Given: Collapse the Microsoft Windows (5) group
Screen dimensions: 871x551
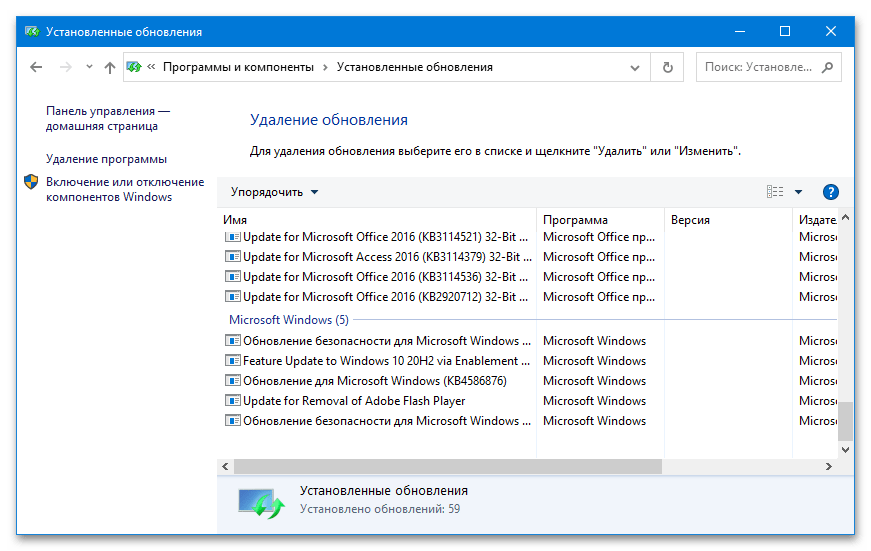Looking at the screenshot, I should (x=289, y=320).
